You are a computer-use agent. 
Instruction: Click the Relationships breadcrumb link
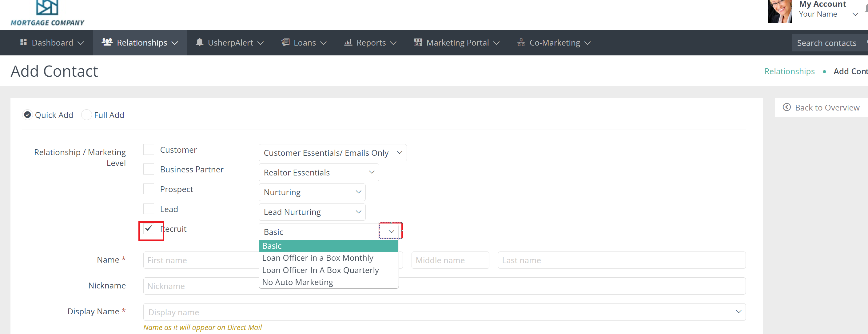[789, 71]
